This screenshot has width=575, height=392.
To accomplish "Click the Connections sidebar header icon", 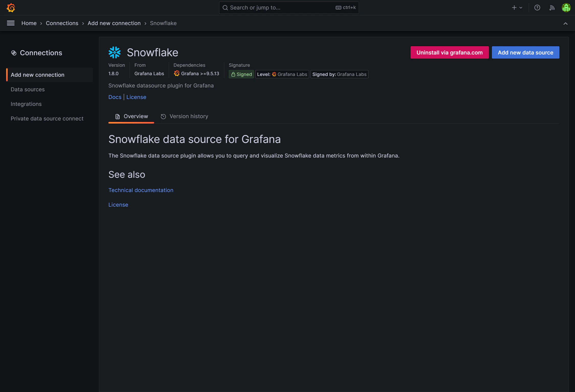I will coord(14,53).
